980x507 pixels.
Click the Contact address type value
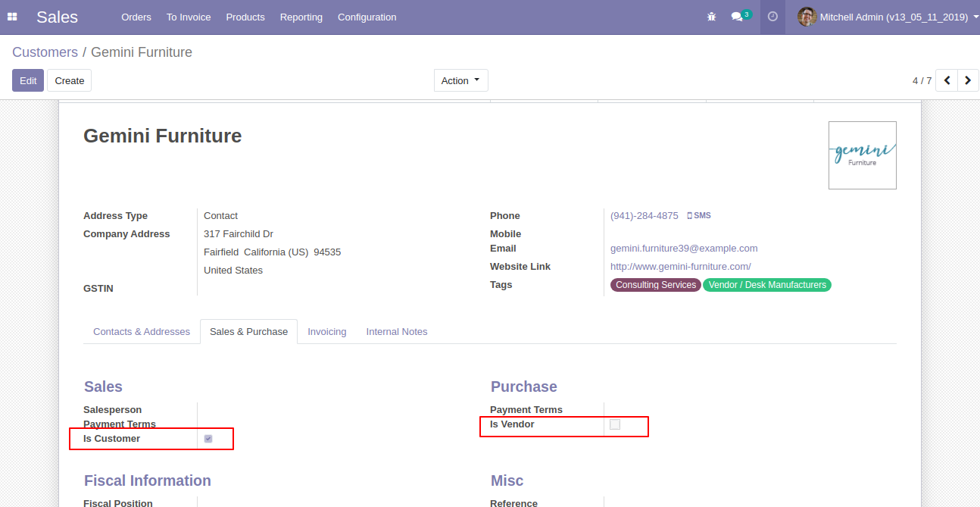click(x=220, y=216)
